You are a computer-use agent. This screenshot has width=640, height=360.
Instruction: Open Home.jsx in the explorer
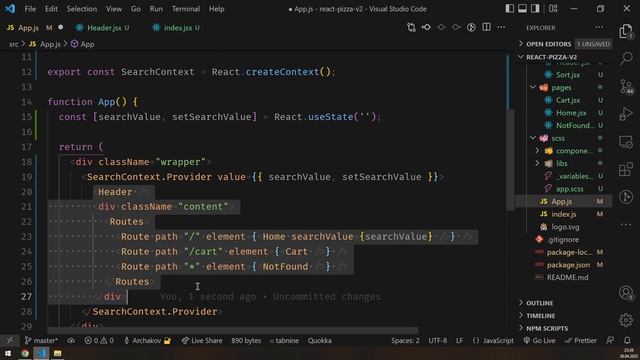tap(571, 113)
